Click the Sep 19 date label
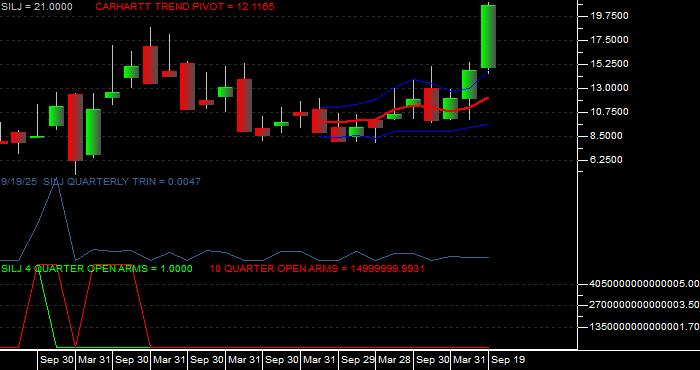The image size is (700, 370). [508, 360]
